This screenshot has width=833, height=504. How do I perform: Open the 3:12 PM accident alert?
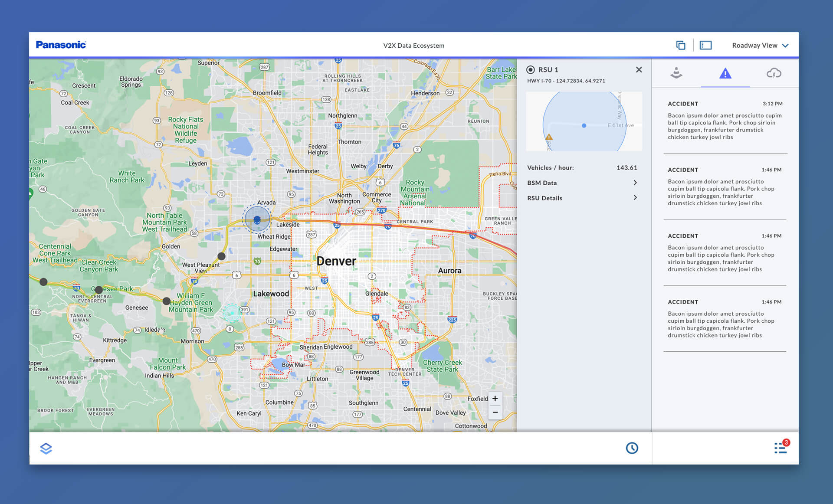coord(725,121)
